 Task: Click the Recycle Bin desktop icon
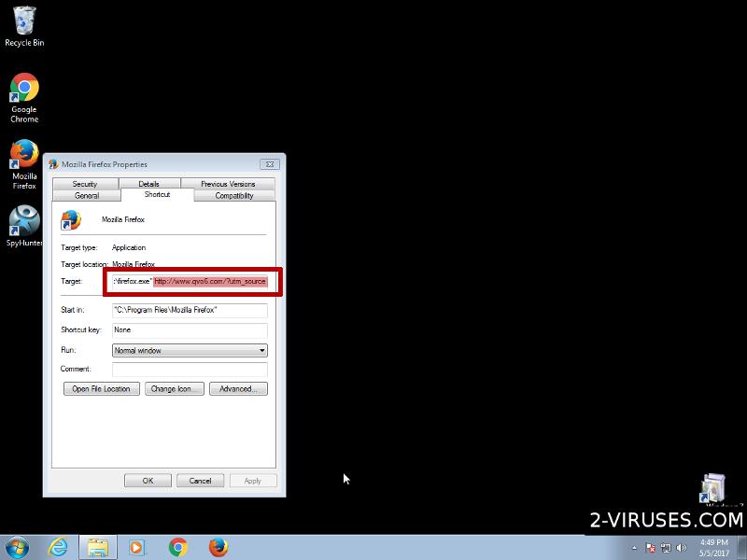[24, 26]
